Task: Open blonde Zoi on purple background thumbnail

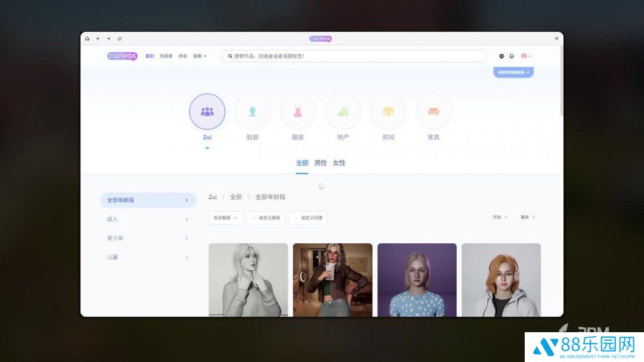Action: click(x=417, y=280)
